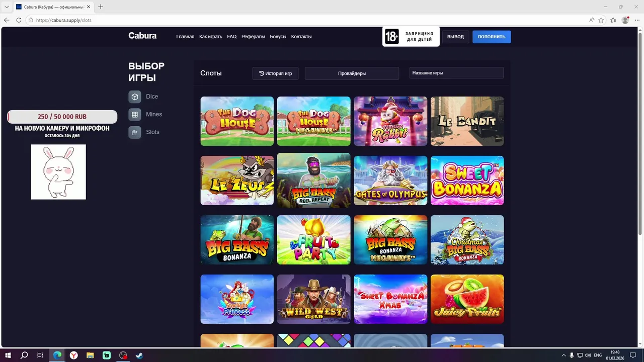Open a new browser tab
The width and height of the screenshot is (644, 362).
tap(101, 7)
